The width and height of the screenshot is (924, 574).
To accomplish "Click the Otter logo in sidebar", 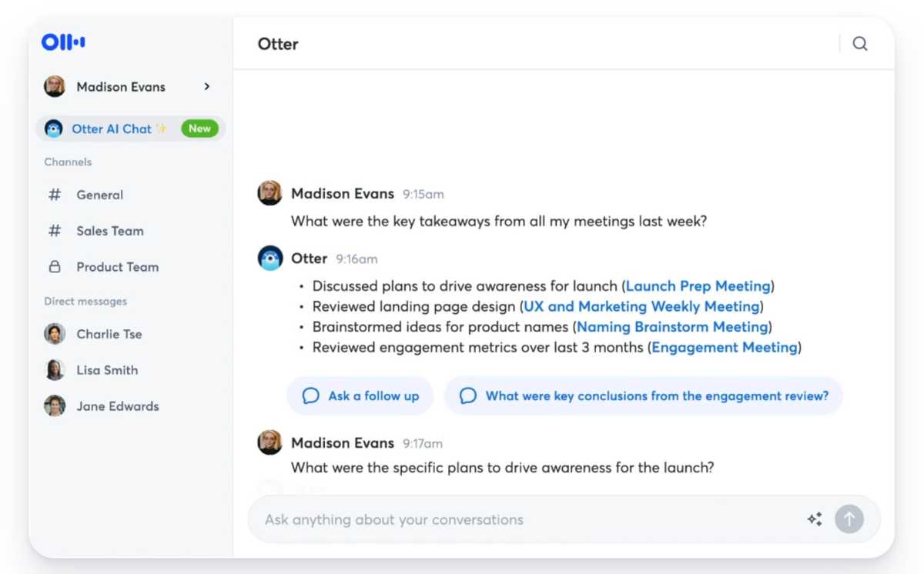I will pos(63,42).
